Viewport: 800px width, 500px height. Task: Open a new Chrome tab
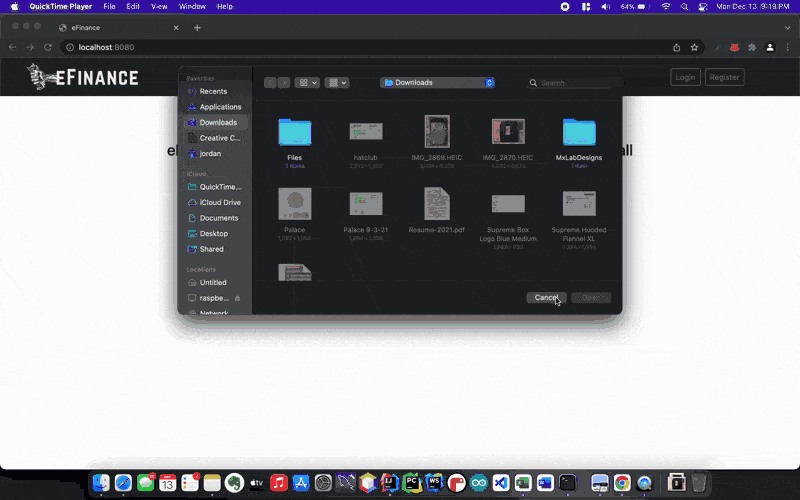[197, 28]
